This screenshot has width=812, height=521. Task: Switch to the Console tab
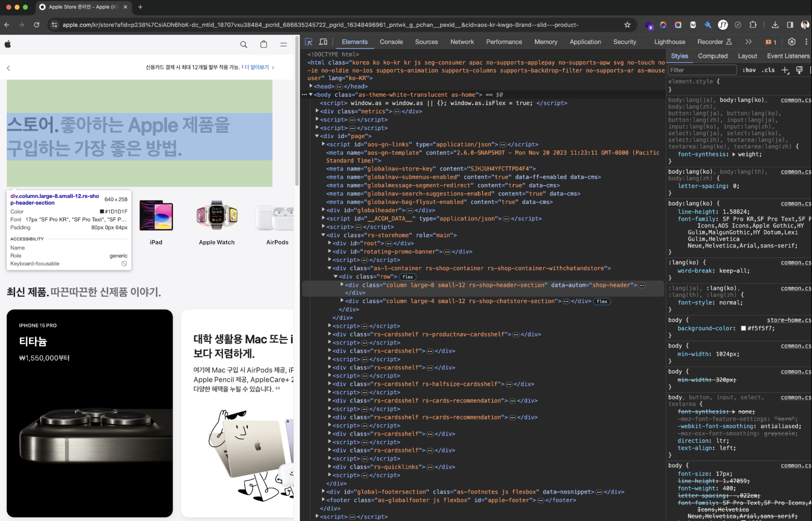tap(391, 42)
